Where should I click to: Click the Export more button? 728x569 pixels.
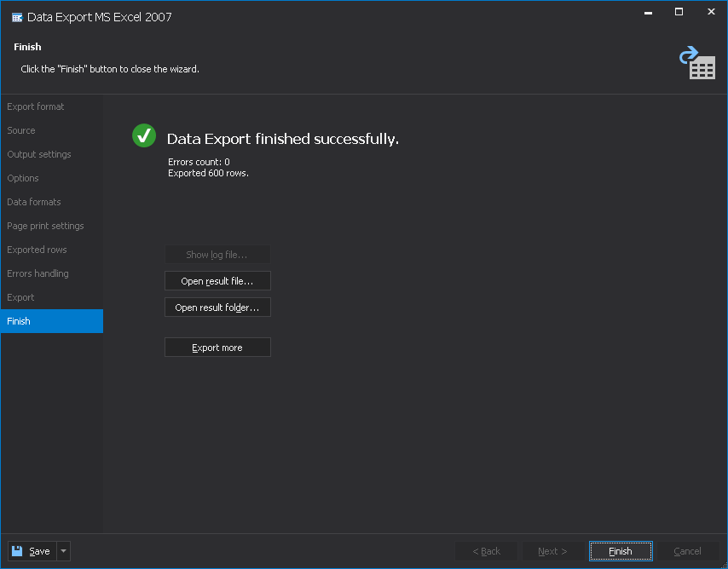pos(217,348)
